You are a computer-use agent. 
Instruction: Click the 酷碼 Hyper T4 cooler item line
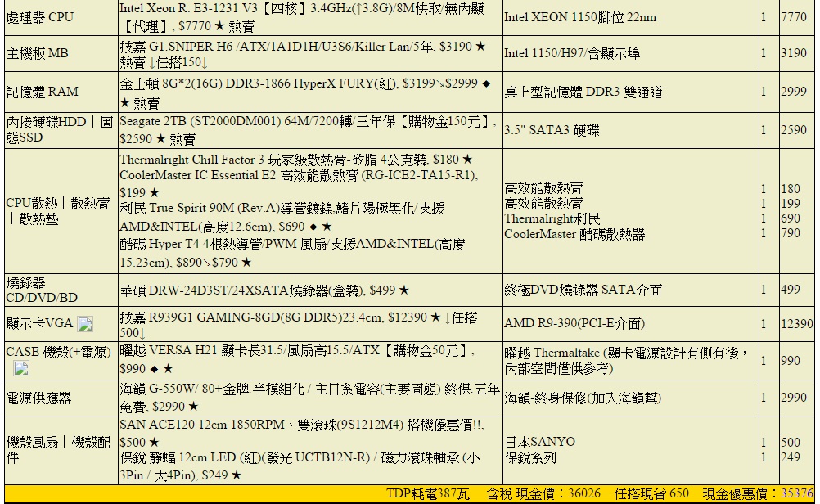point(293,253)
